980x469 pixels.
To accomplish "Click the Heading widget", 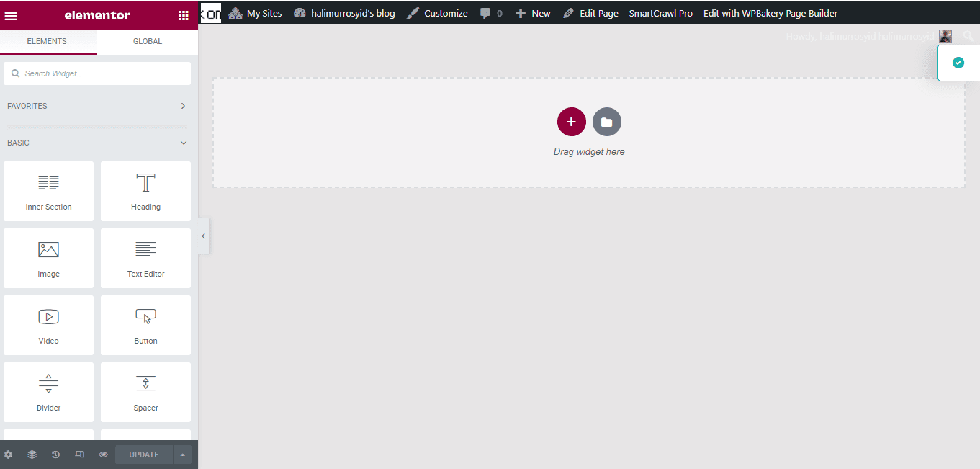I will pos(145,191).
